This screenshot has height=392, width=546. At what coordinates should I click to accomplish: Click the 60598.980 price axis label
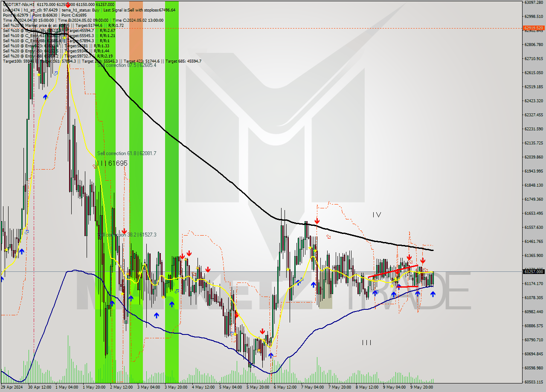pos(534,368)
